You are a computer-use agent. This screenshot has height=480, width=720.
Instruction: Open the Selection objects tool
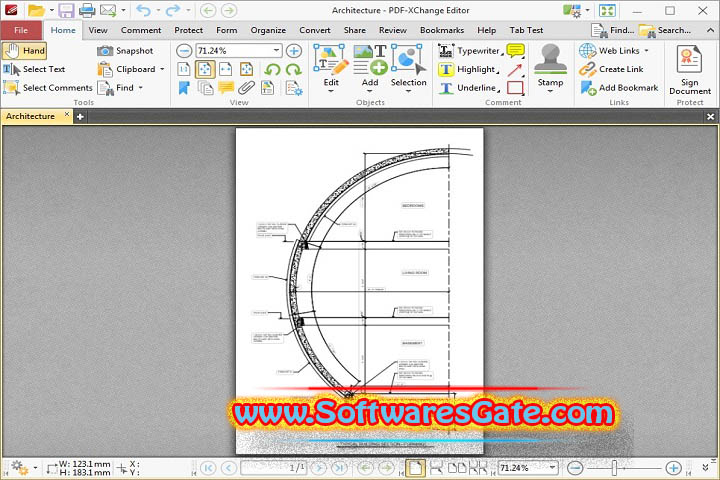409,68
